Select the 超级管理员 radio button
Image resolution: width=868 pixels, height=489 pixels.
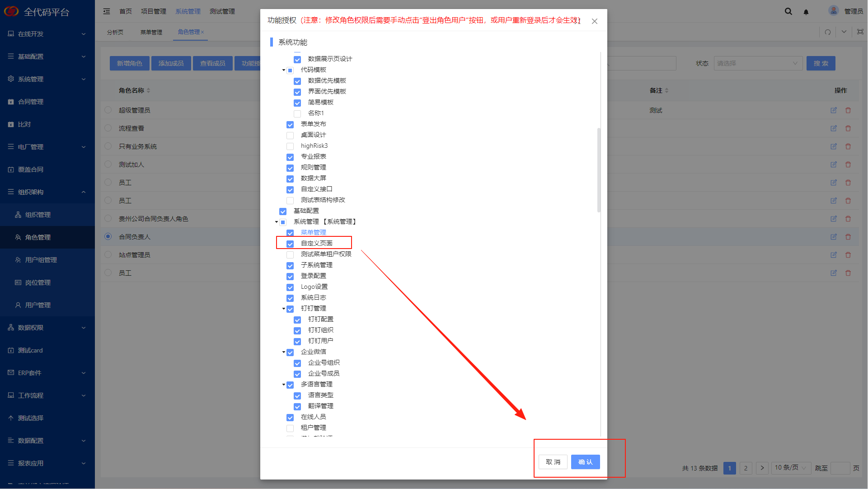click(x=108, y=110)
